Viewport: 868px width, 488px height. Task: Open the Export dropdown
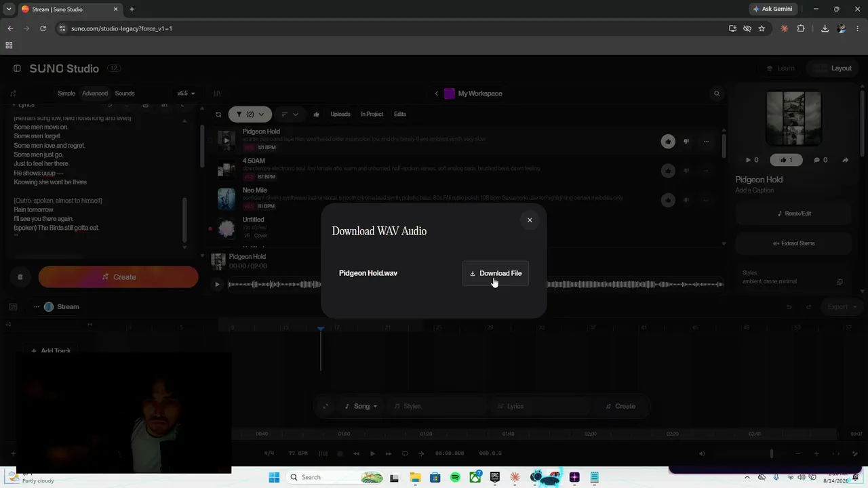click(x=842, y=307)
